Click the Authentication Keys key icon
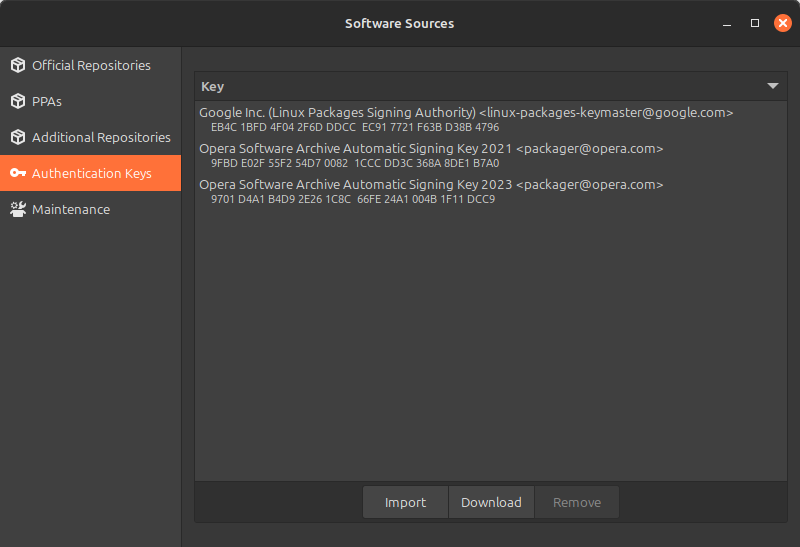800x547 pixels. pos(18,173)
